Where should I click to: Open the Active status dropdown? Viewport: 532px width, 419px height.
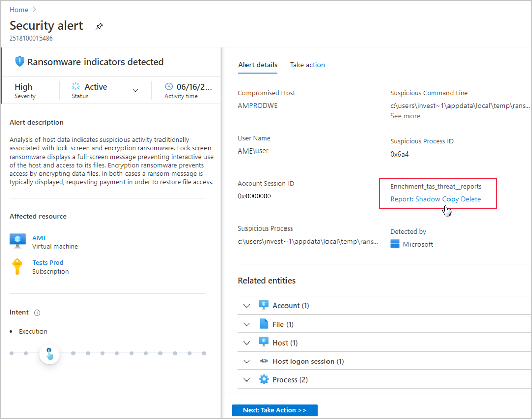135,90
